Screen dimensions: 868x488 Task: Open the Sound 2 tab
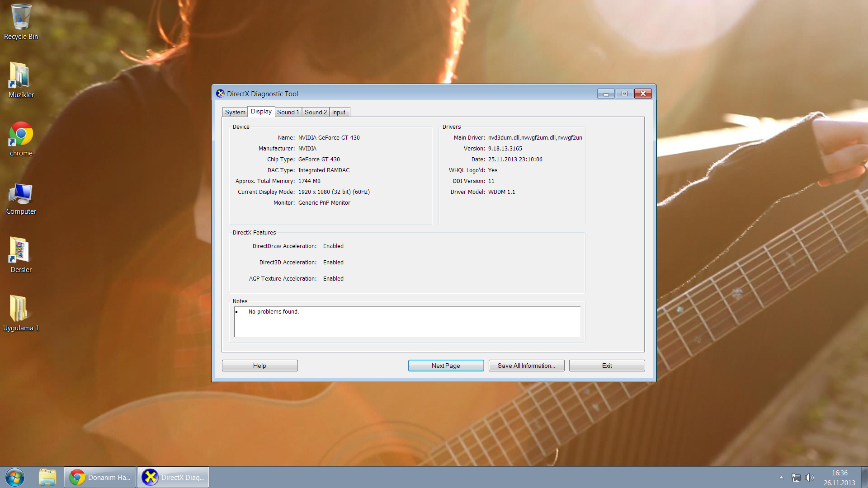coord(316,112)
